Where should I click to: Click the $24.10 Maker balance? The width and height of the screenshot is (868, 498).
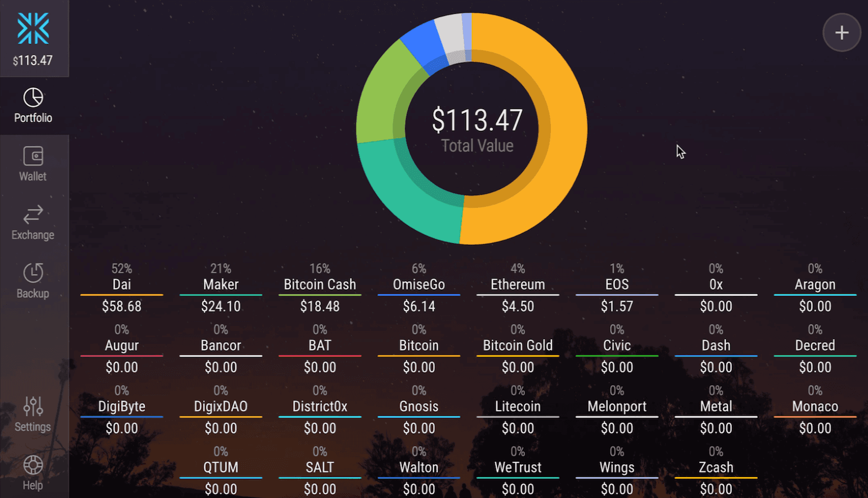click(221, 307)
